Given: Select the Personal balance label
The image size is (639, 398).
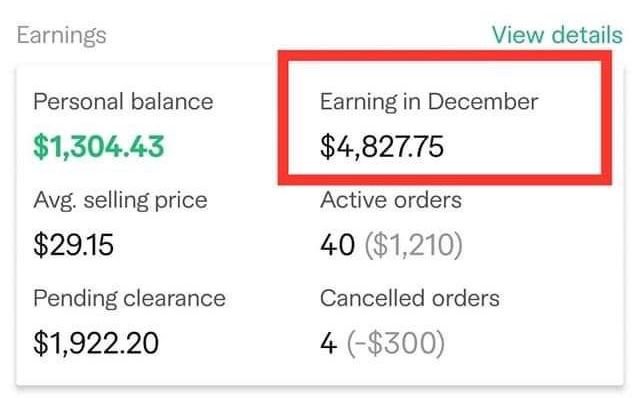Looking at the screenshot, I should 123,101.
